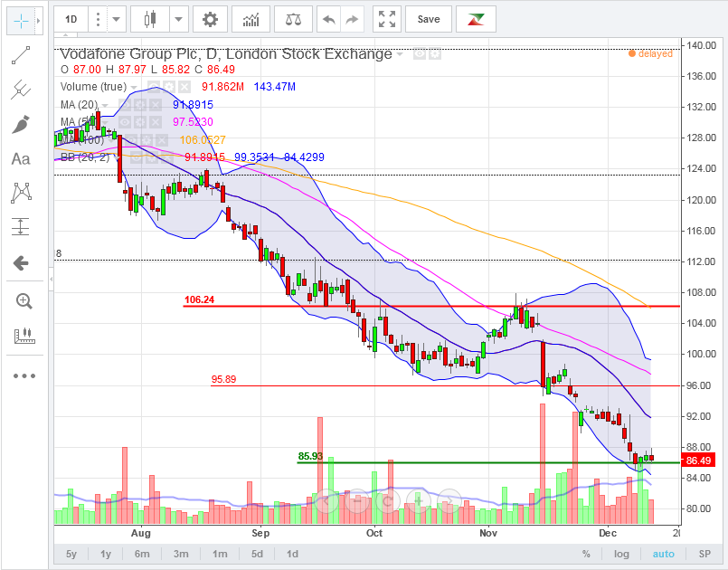
Task: Remove the Volume indicator
Action: (184, 87)
